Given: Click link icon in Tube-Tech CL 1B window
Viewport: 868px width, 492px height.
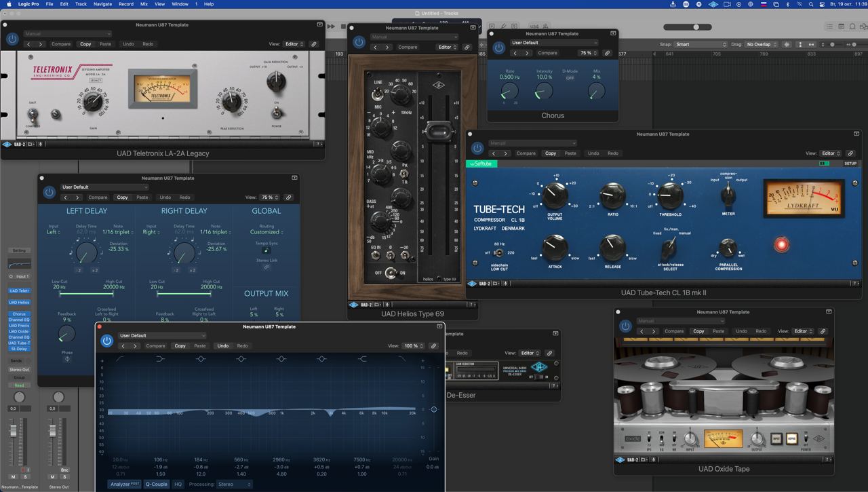Looking at the screenshot, I should 850,153.
